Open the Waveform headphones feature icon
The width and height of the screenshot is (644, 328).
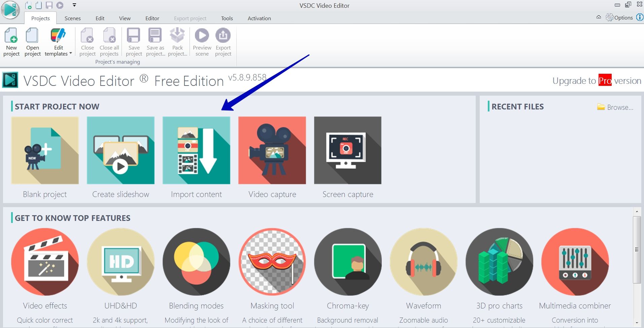tap(423, 262)
